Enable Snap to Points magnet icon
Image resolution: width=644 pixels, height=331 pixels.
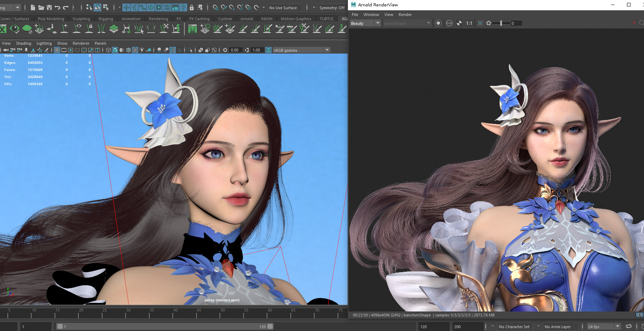click(232, 7)
